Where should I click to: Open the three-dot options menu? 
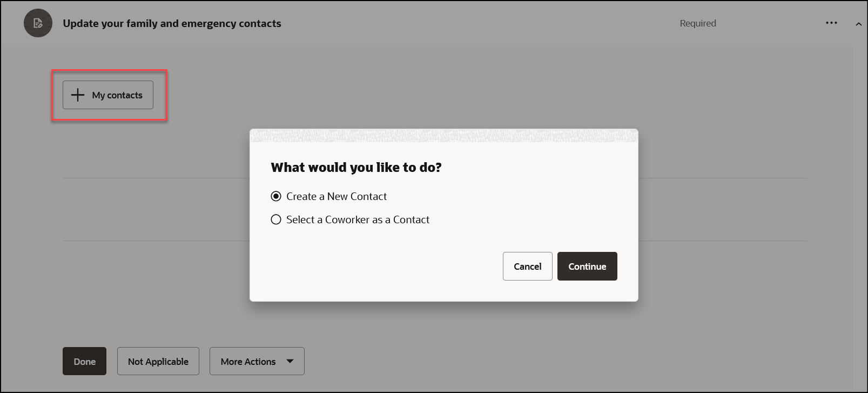[831, 23]
